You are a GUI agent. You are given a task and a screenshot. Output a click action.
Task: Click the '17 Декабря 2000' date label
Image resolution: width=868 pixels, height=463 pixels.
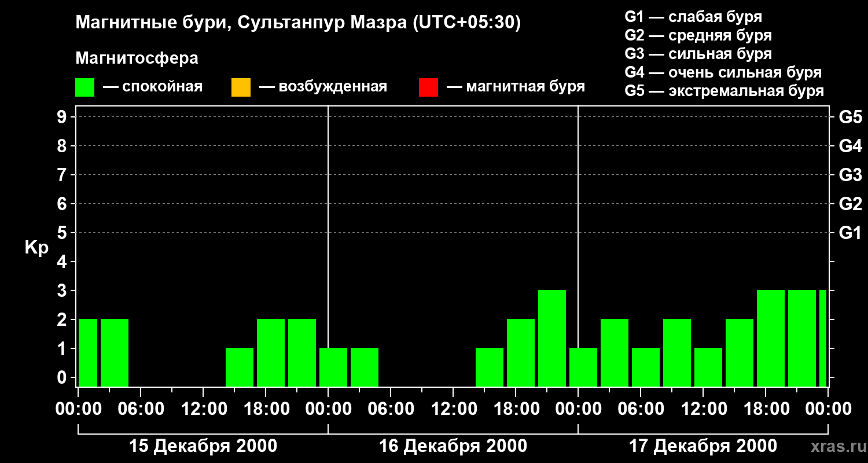pos(703,446)
